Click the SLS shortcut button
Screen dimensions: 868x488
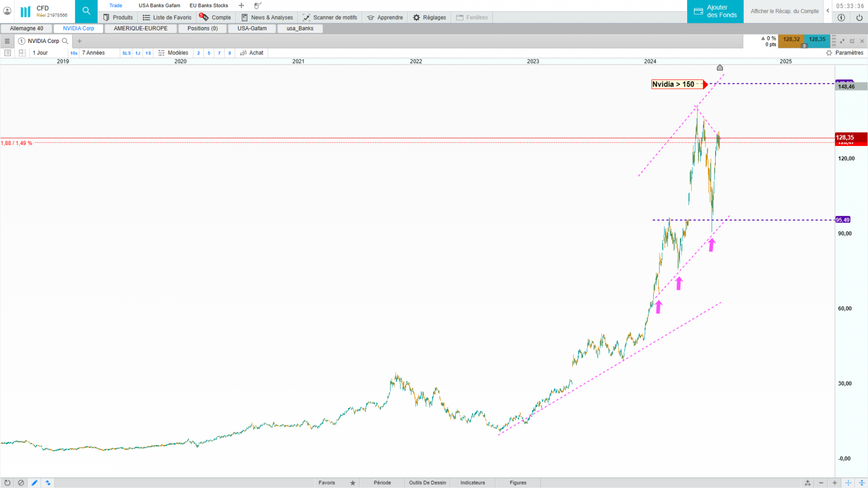[x=126, y=53]
